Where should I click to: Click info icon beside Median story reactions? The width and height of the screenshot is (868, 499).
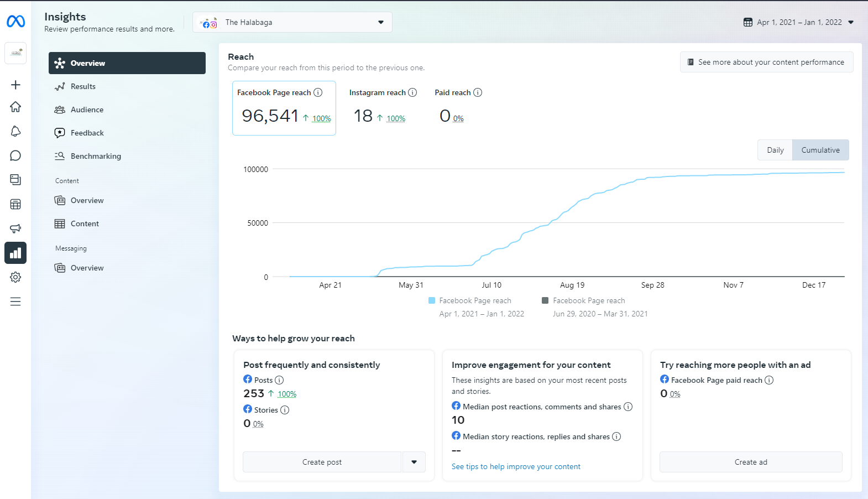click(616, 436)
